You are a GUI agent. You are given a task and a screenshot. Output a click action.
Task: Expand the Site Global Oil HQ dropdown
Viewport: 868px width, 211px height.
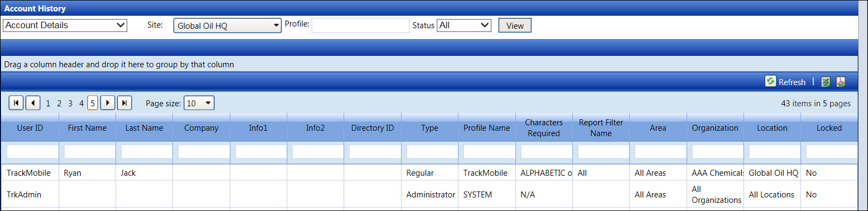(228, 25)
